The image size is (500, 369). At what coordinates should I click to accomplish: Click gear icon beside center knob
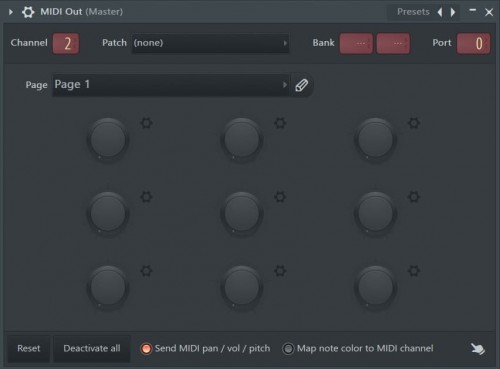(x=280, y=197)
